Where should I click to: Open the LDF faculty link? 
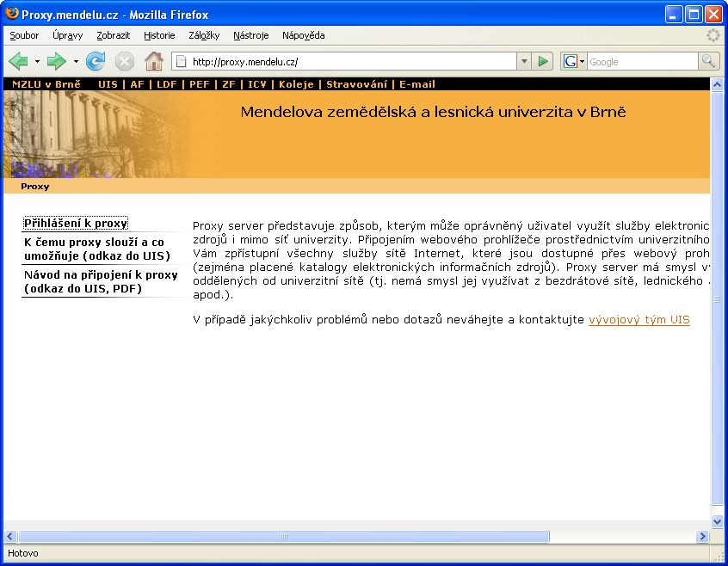pyautogui.click(x=167, y=84)
